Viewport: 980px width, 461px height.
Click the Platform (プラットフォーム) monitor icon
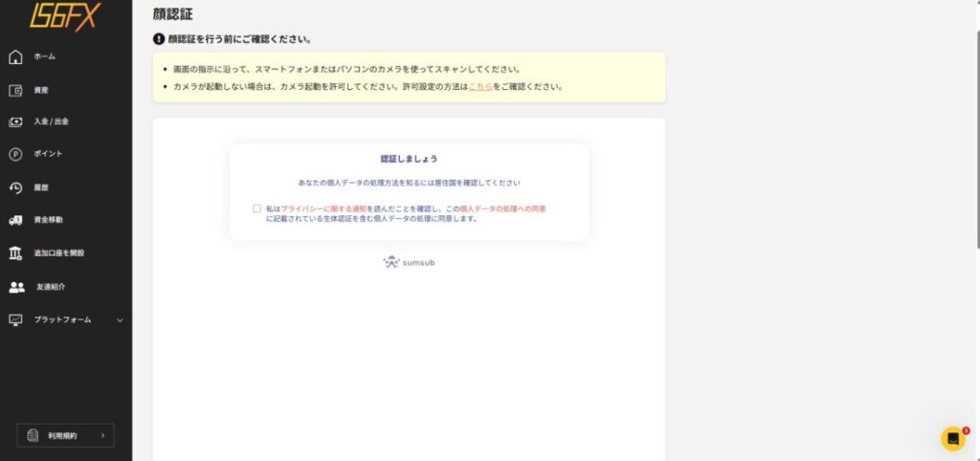[x=15, y=319]
